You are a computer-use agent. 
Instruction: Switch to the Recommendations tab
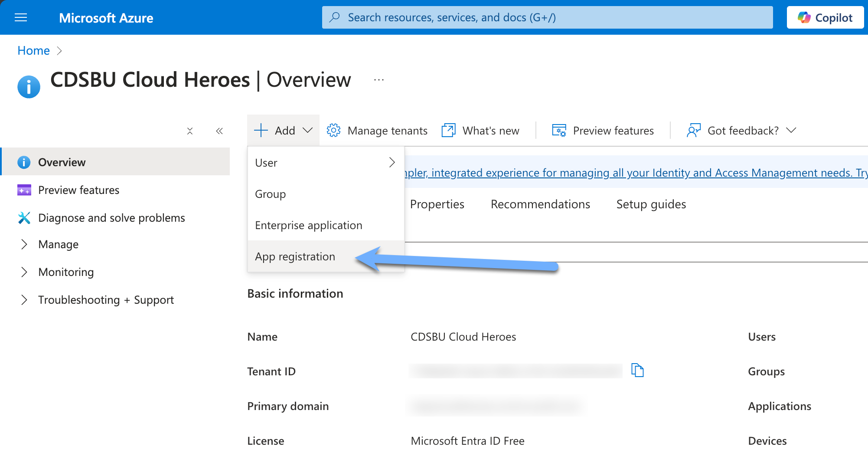[540, 204]
